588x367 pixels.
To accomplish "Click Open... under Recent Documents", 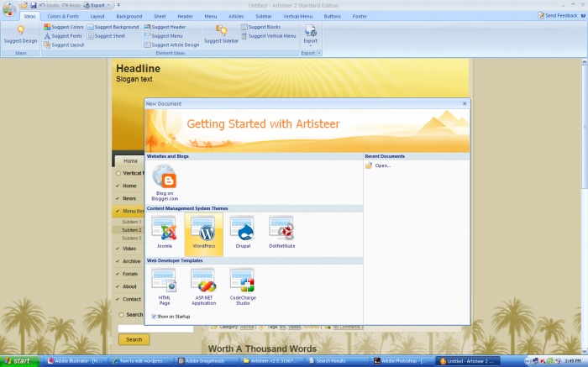I will point(379,165).
